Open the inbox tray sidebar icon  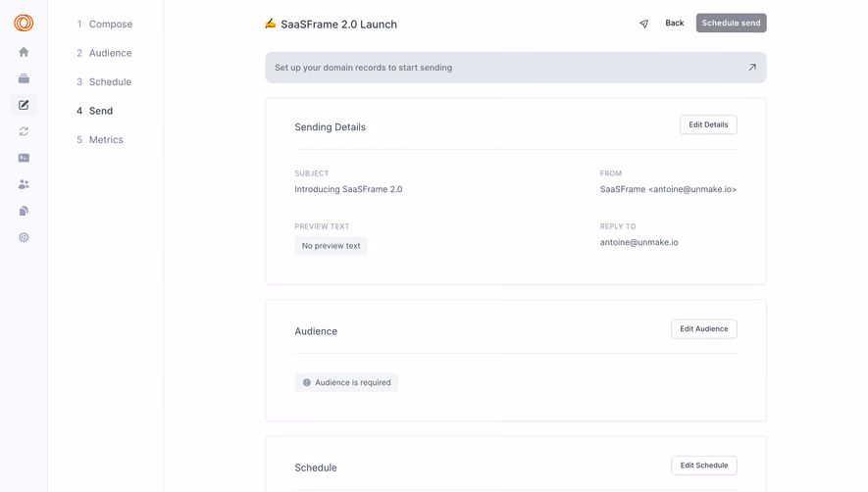24,78
